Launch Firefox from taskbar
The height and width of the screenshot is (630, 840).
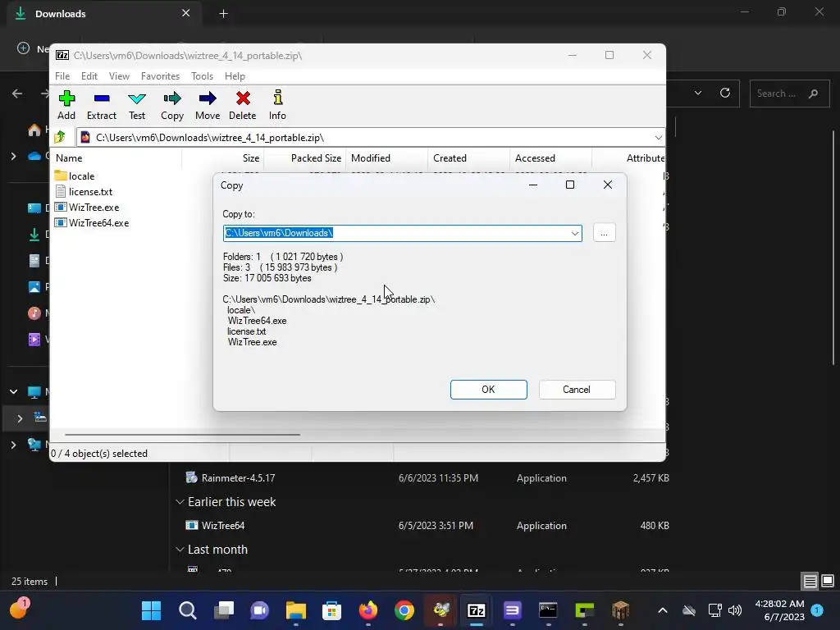click(368, 610)
